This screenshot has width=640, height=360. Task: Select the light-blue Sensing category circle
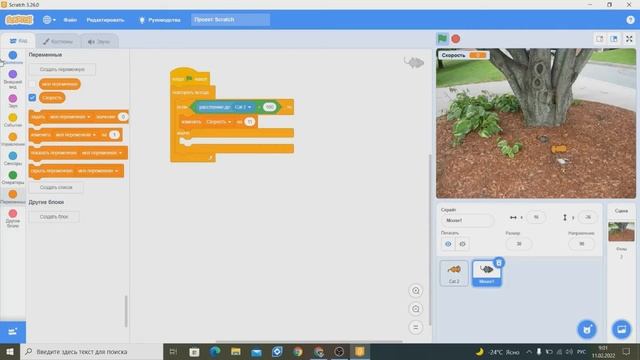pos(13,156)
